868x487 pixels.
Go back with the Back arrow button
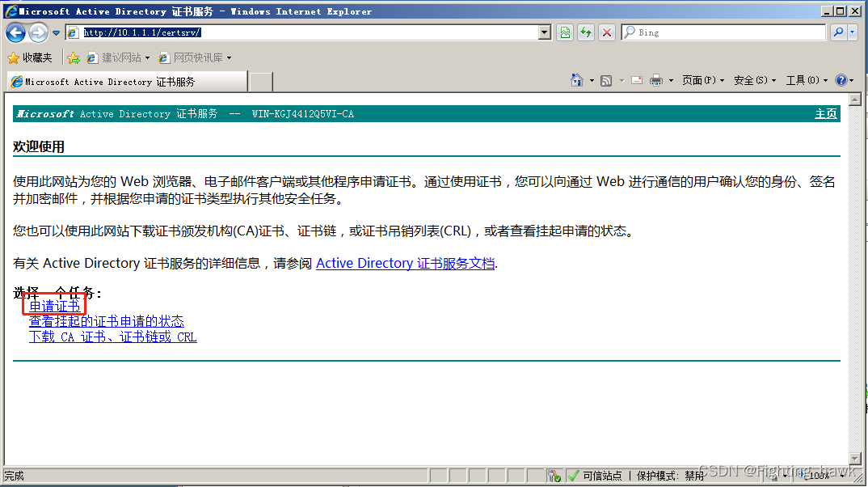click(15, 32)
